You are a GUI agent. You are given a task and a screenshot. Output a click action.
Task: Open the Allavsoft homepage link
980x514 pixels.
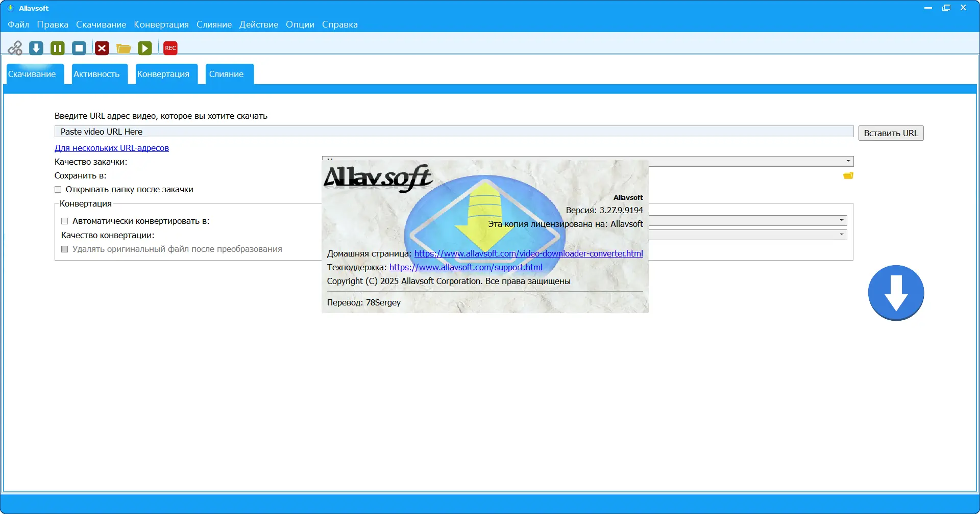click(529, 253)
